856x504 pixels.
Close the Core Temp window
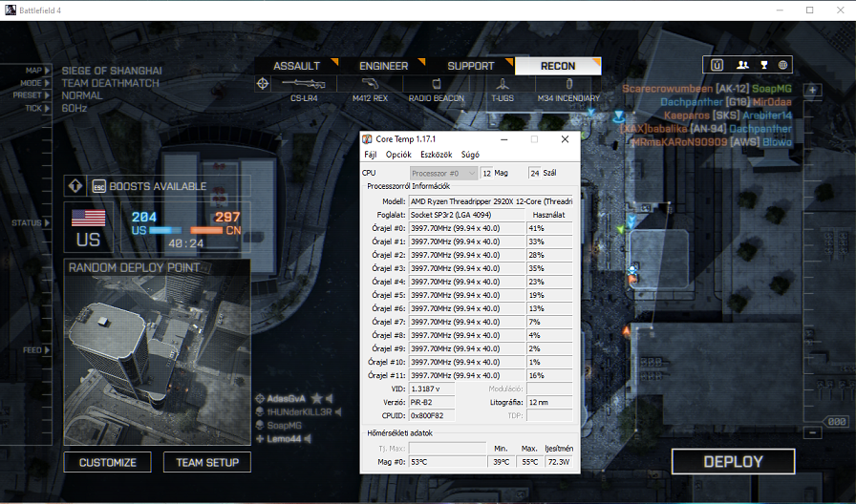point(565,139)
